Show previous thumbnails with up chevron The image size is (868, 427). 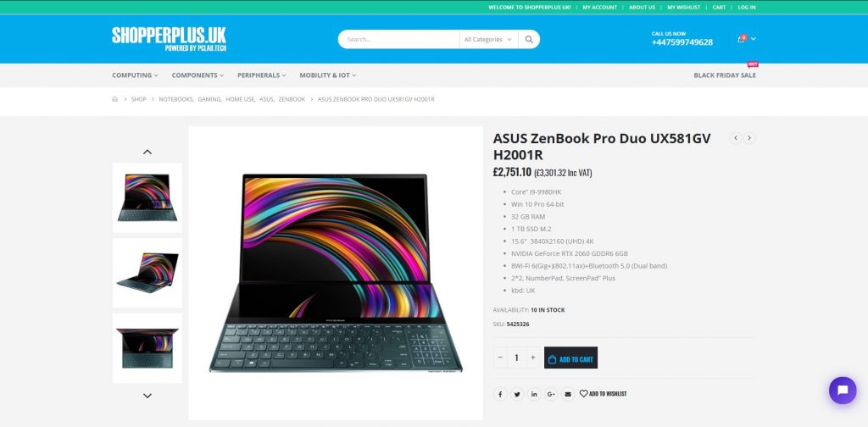[147, 152]
